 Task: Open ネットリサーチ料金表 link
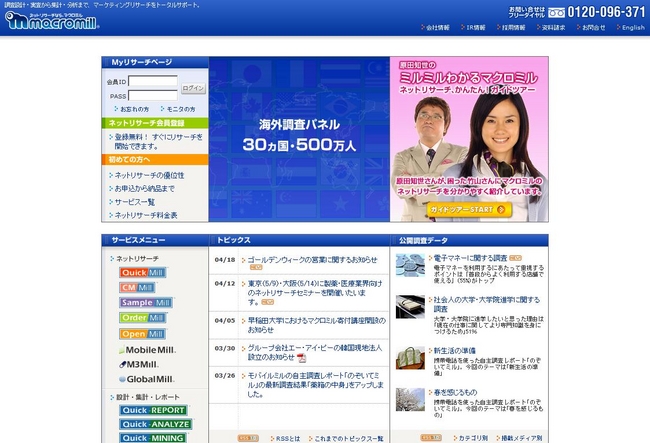tap(146, 215)
